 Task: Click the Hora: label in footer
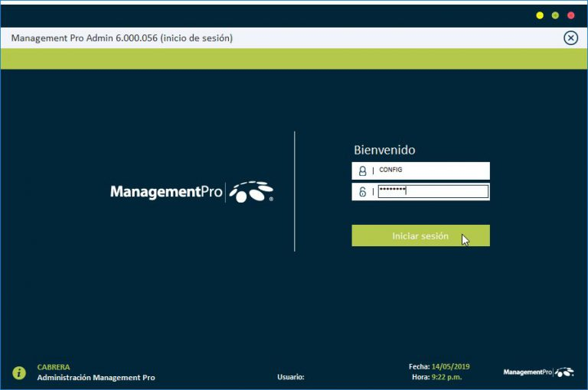coord(421,377)
